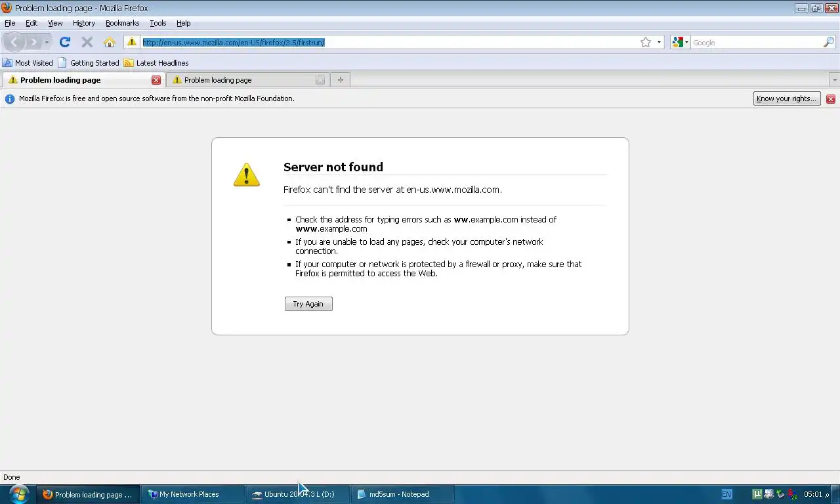Click the uTorrent tray icon

[x=757, y=494]
